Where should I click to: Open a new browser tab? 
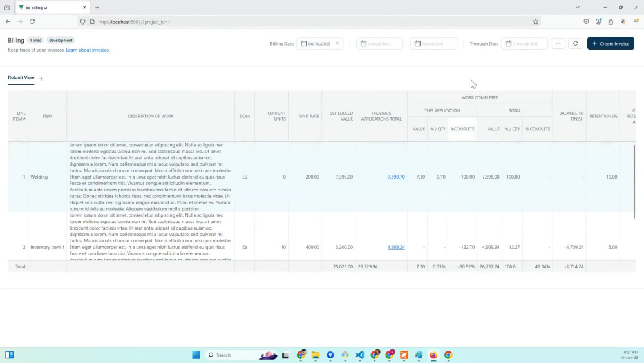(x=97, y=7)
